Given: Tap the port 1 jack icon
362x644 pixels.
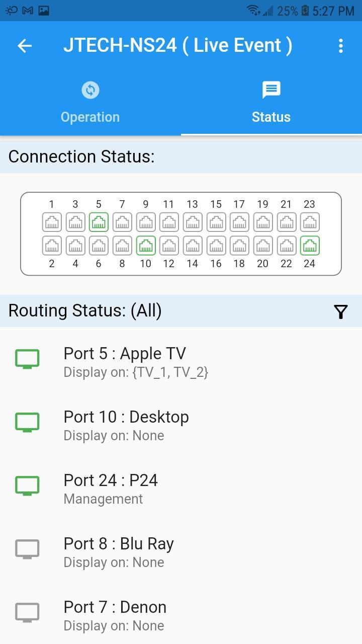Looking at the screenshot, I should 52,222.
